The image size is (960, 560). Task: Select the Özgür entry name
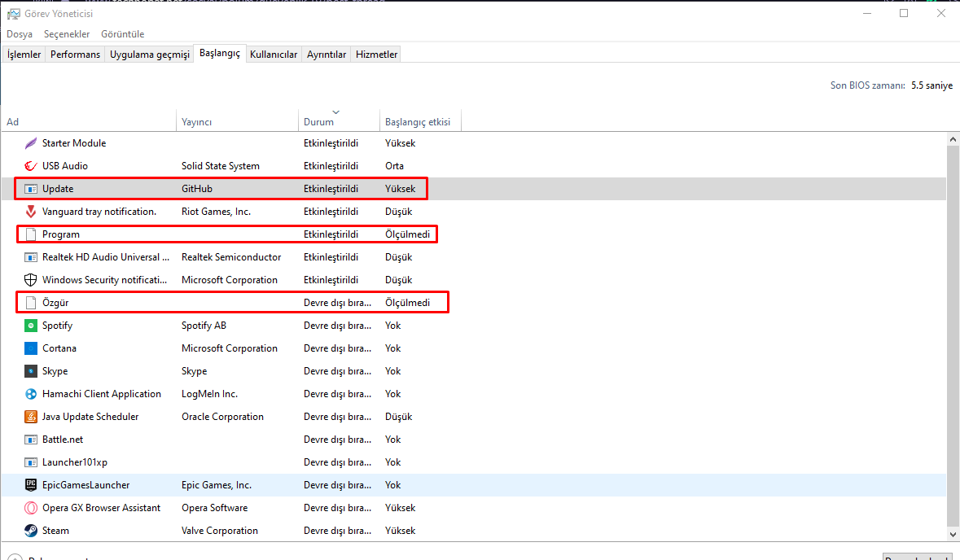(x=55, y=303)
